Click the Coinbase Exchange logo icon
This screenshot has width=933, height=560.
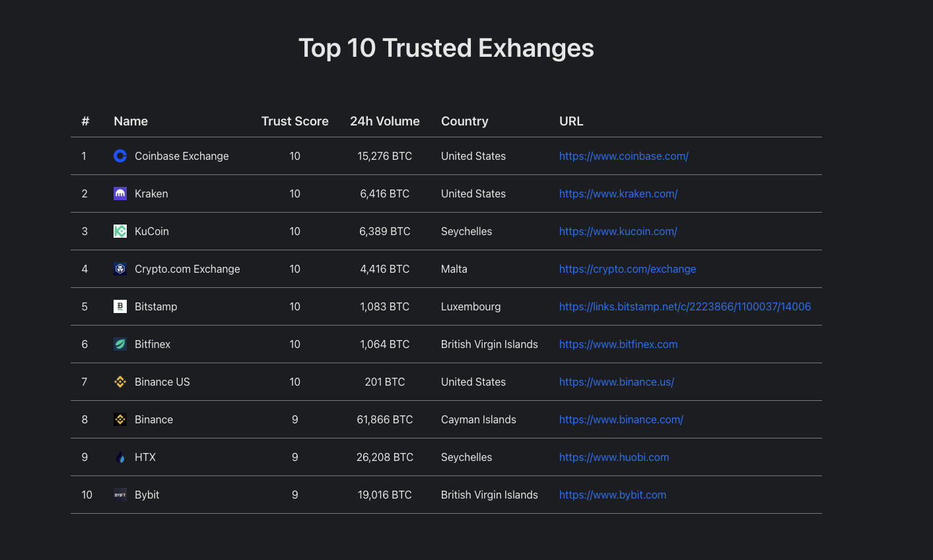120,156
